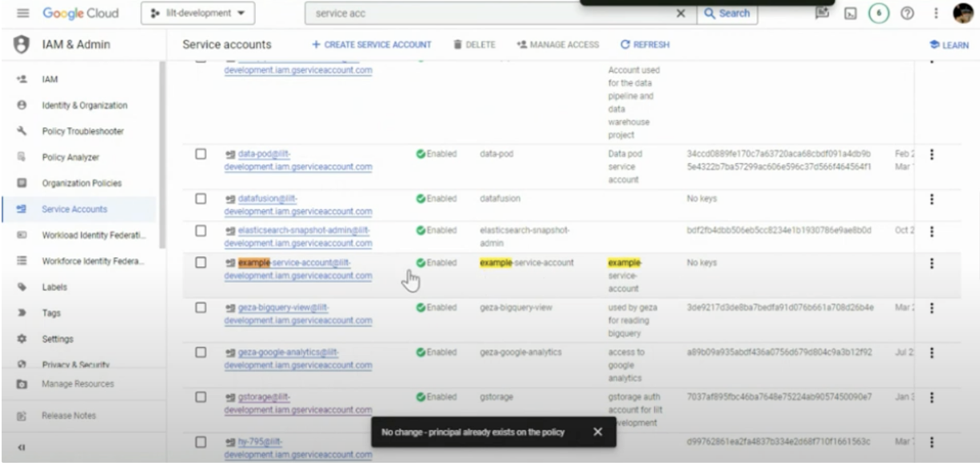Click the Delete toolbar button
This screenshot has width=980, height=465.
(x=474, y=45)
